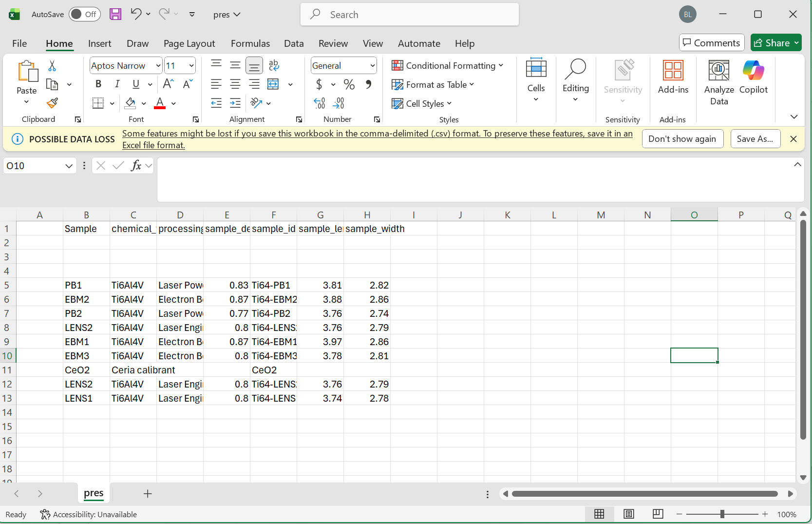
Task: Open the Page Layout tab
Action: (189, 43)
